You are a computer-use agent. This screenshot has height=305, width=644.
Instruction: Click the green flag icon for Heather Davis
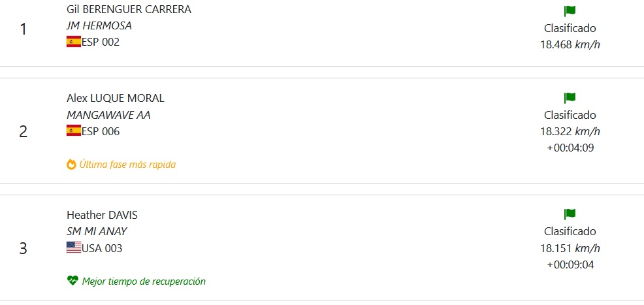(570, 214)
